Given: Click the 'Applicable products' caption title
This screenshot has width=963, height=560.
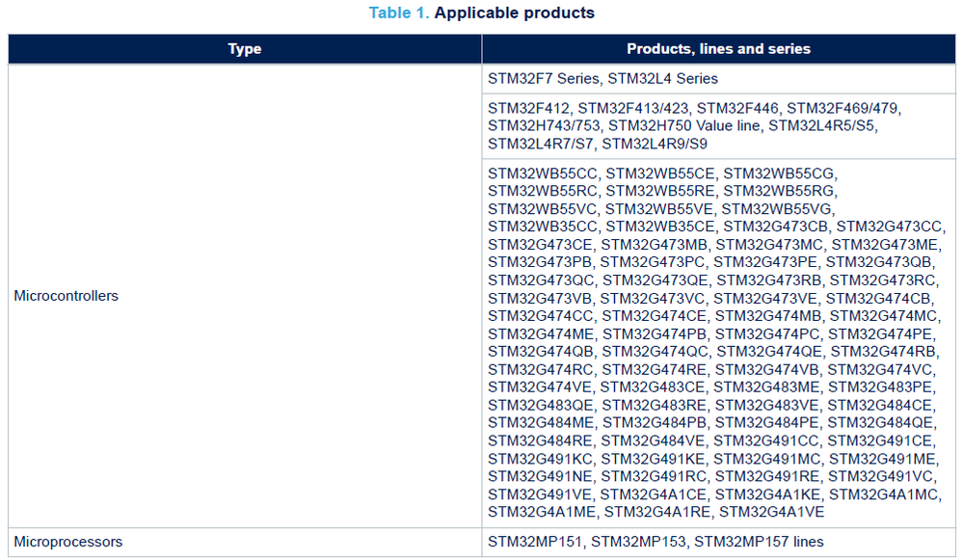Looking at the screenshot, I should 515,13.
